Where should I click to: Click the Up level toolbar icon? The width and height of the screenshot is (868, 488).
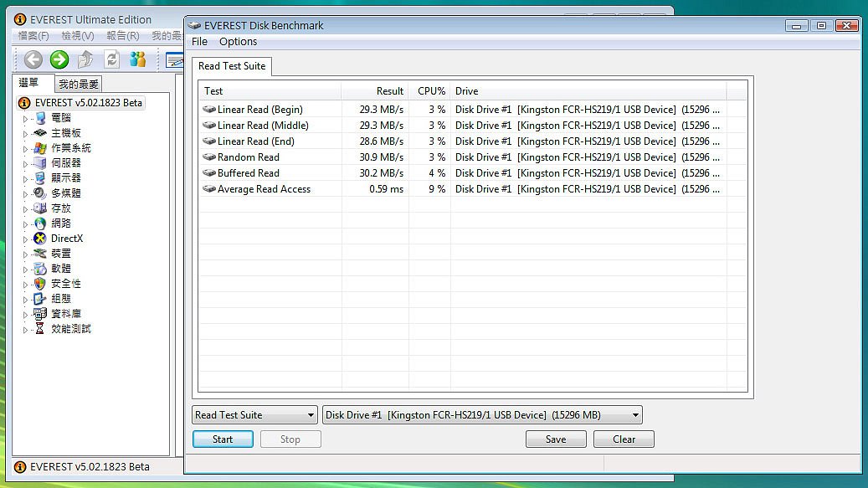[85, 59]
